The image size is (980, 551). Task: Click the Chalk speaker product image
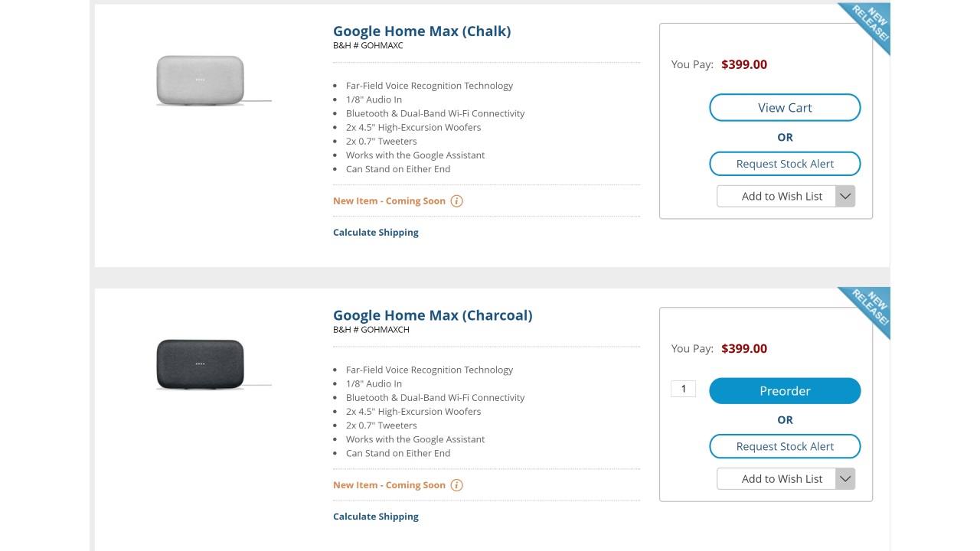tap(201, 80)
